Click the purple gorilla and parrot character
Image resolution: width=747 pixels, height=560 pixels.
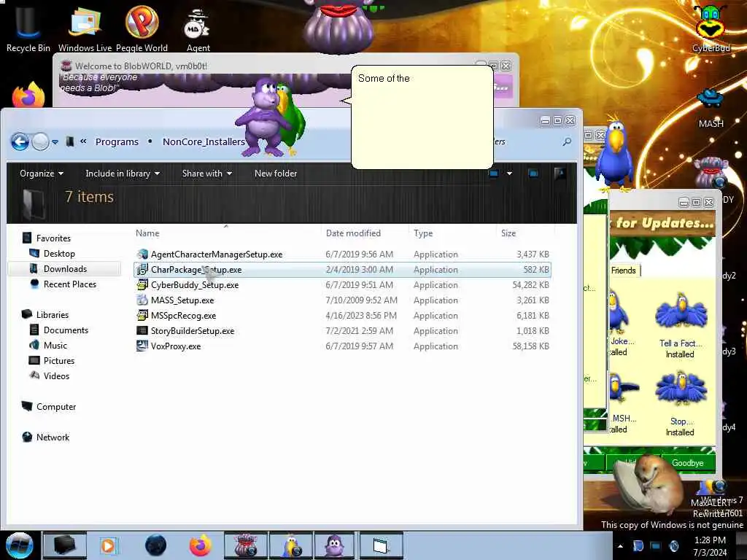[270, 117]
